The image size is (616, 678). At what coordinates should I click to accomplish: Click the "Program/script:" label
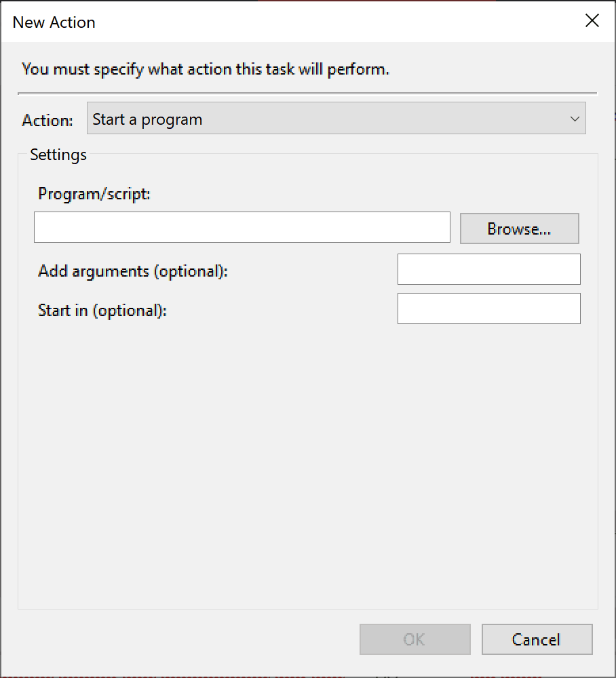[94, 194]
